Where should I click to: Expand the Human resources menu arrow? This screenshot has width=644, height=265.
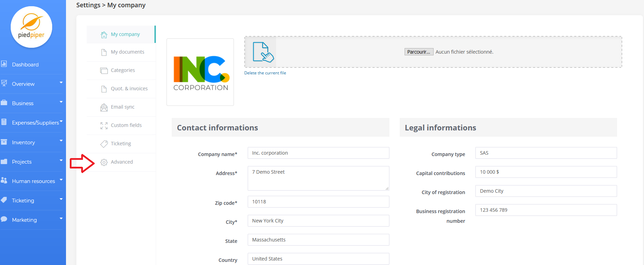pyautogui.click(x=61, y=180)
